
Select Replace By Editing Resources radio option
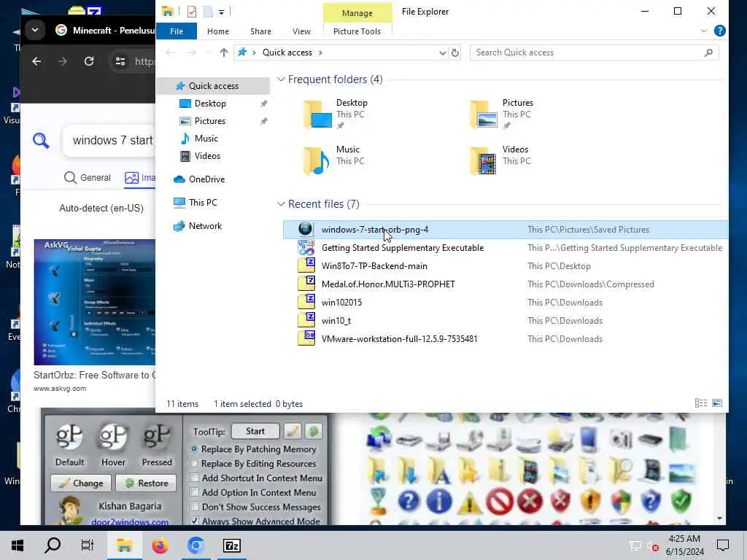pyautogui.click(x=194, y=463)
